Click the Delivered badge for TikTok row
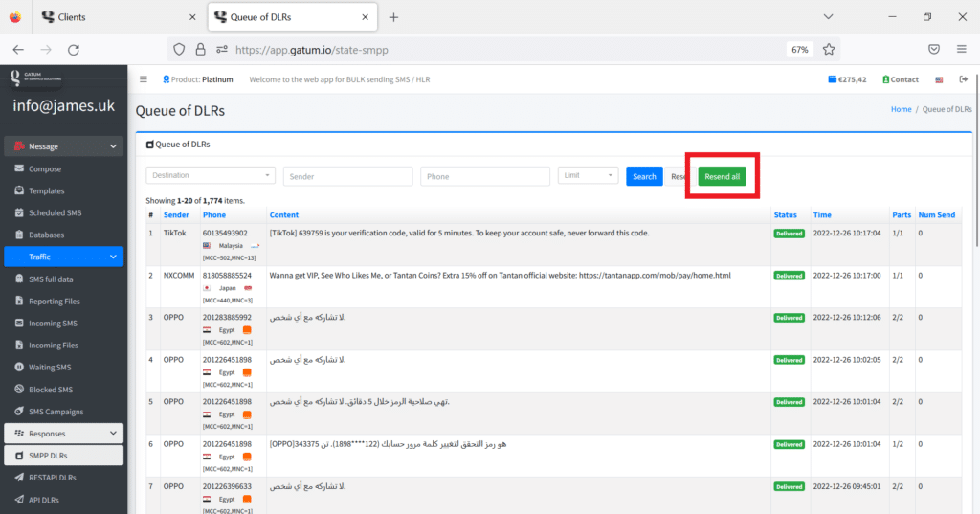 click(x=789, y=234)
